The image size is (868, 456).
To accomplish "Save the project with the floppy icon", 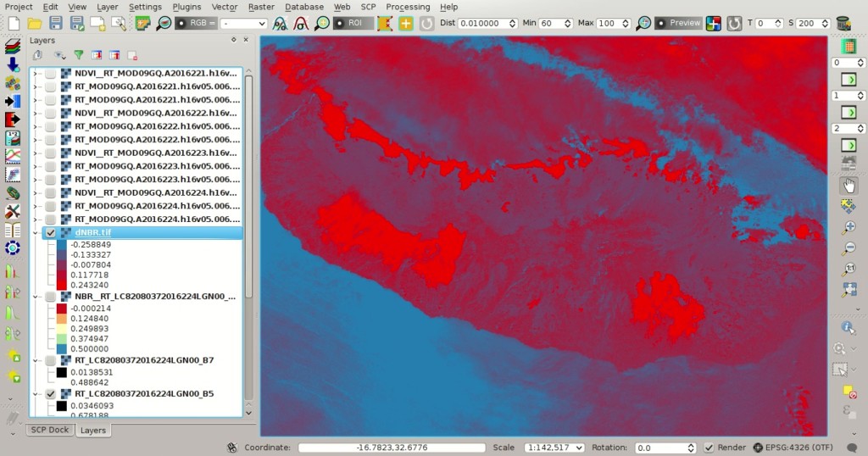I will (55, 23).
